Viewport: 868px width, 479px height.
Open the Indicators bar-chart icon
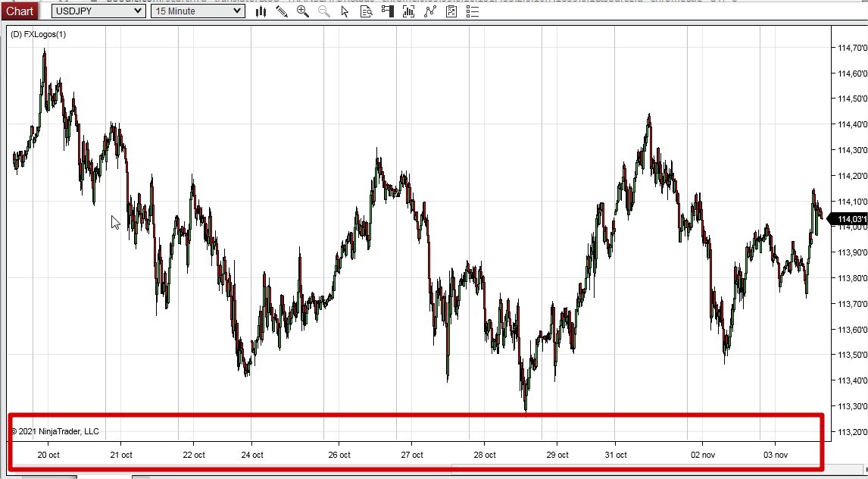pyautogui.click(x=408, y=11)
